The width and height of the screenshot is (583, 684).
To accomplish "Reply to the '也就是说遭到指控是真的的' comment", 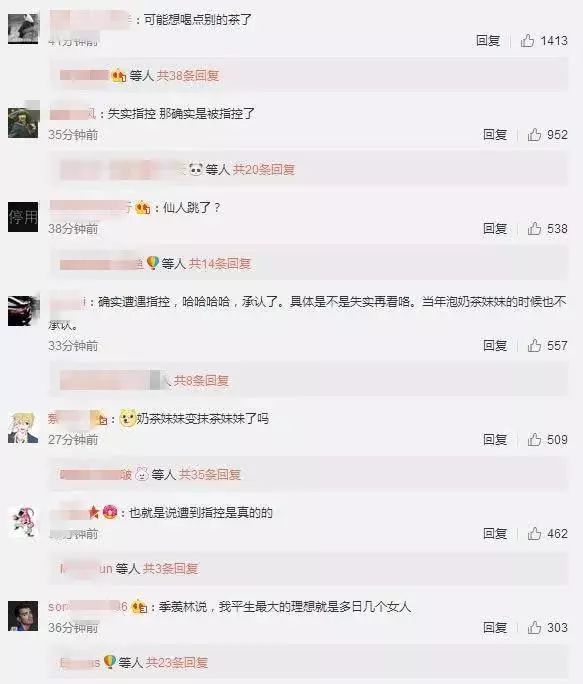I will coord(495,534).
